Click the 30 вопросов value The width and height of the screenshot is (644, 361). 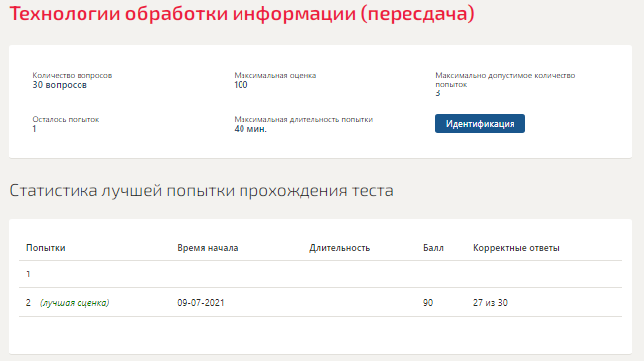(60, 85)
